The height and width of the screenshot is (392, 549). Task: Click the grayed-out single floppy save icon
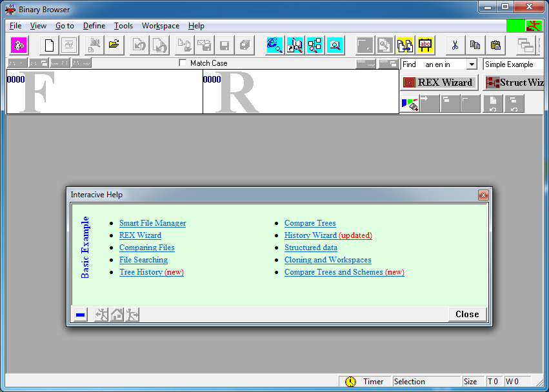coord(225,45)
